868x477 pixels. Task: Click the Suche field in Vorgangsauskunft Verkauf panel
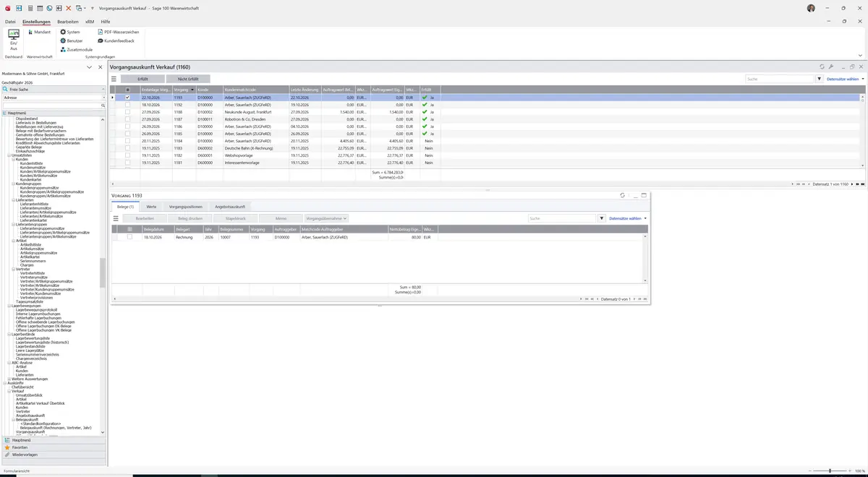tap(780, 79)
